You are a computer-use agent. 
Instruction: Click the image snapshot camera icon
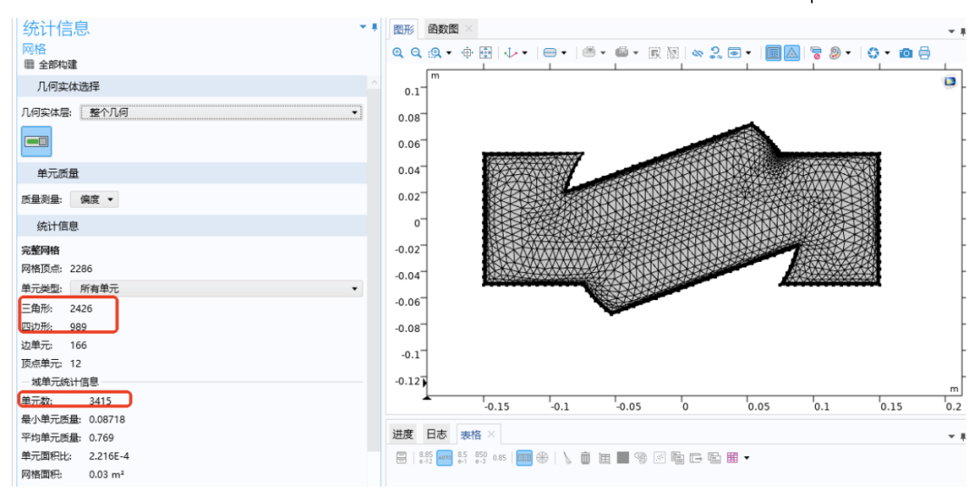906,53
